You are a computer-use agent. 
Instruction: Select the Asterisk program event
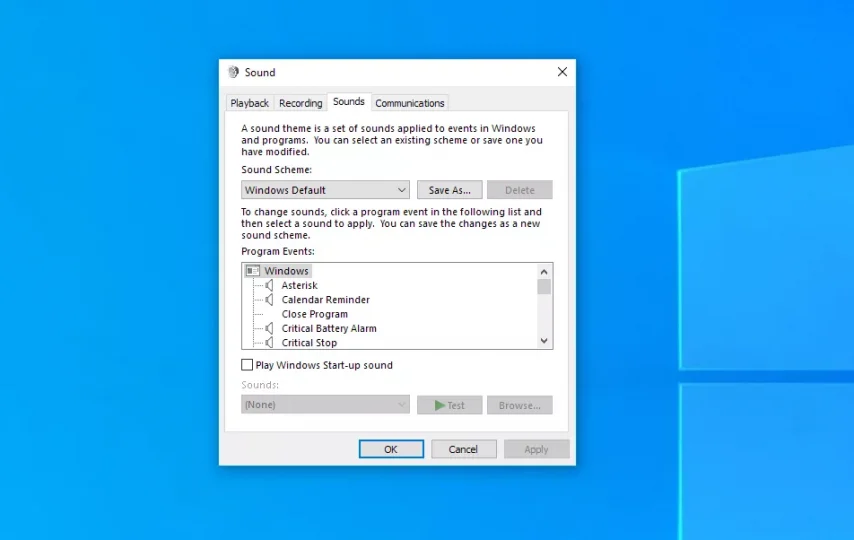coord(299,285)
